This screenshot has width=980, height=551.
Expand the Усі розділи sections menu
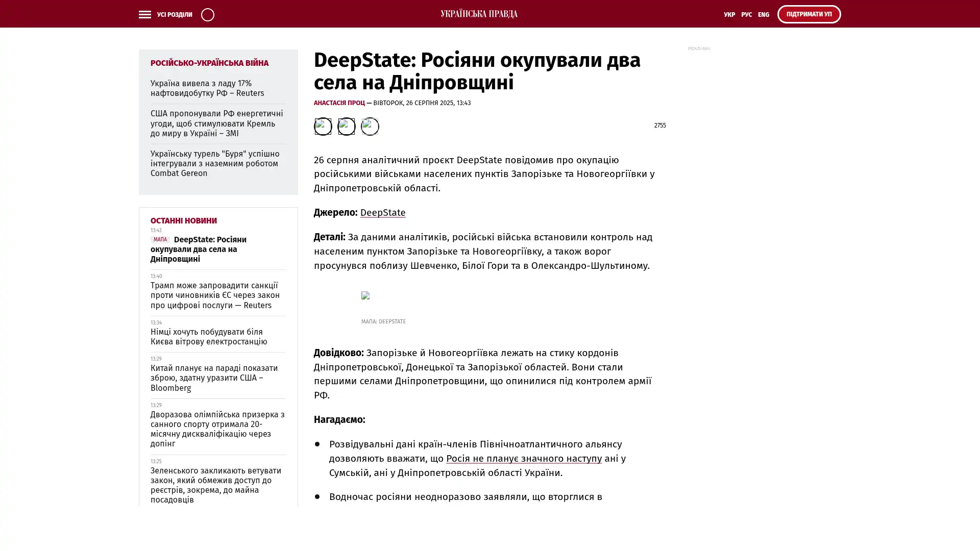click(174, 14)
